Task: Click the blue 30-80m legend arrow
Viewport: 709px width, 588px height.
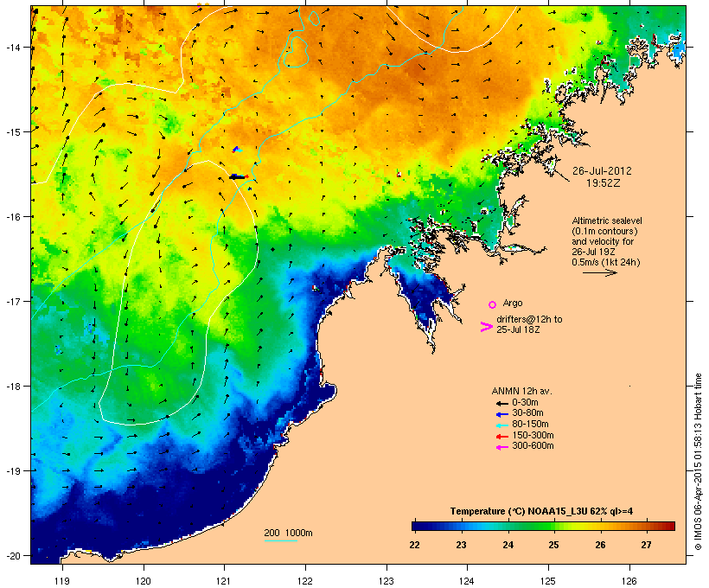Action: point(502,414)
